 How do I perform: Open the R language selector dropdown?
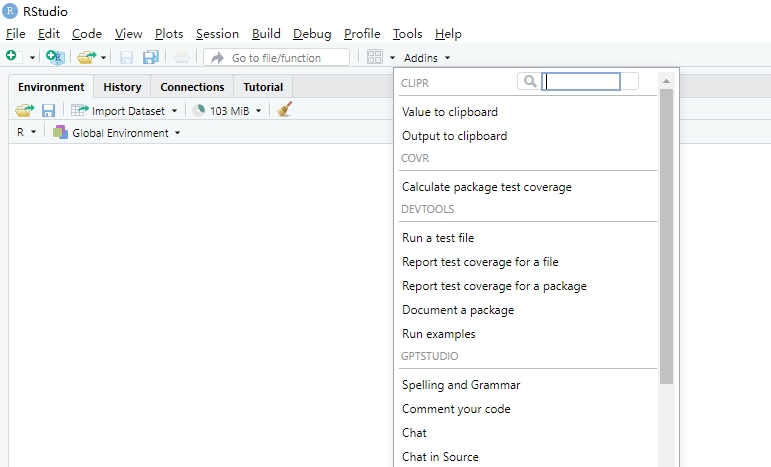pos(27,133)
